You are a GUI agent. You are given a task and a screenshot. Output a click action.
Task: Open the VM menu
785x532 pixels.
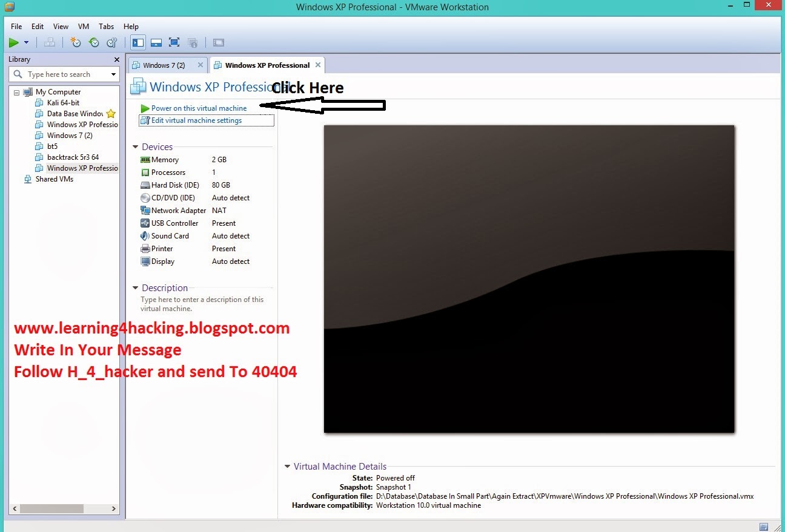(x=84, y=27)
